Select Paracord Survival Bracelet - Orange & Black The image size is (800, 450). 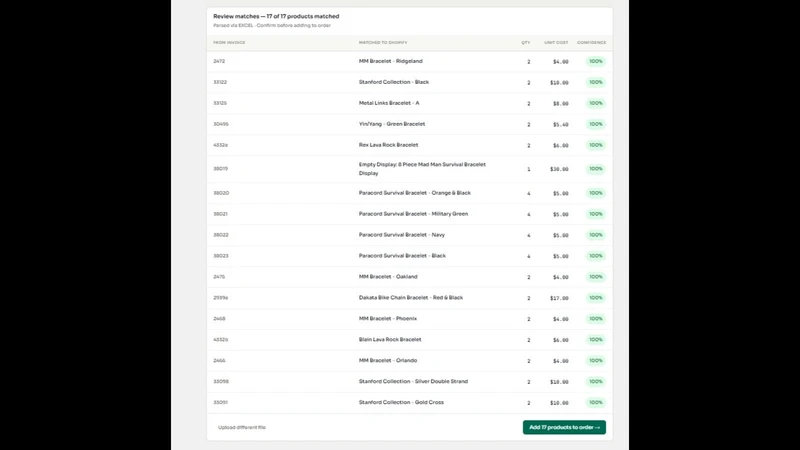(414, 193)
